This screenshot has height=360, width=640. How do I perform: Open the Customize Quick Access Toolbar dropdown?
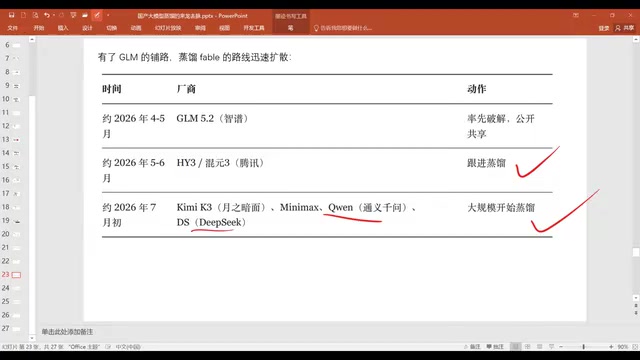tap(108, 16)
